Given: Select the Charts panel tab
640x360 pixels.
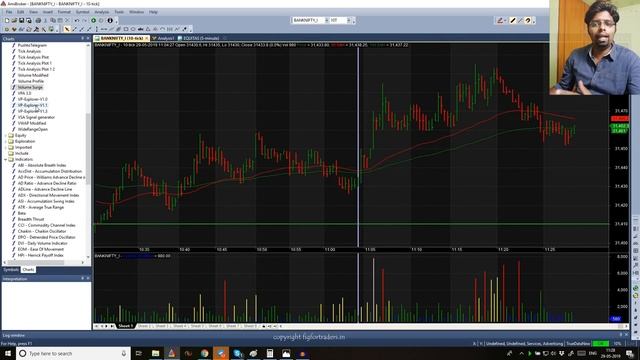Looking at the screenshot, I should 28,270.
